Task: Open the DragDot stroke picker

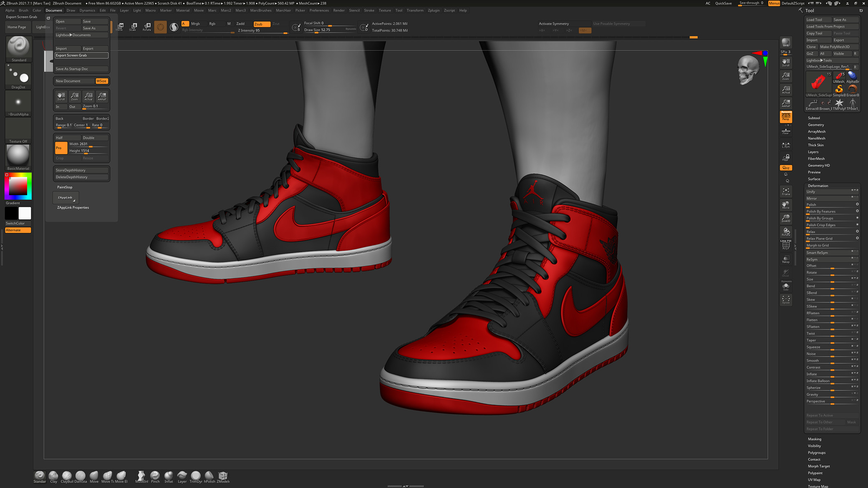Action: click(x=18, y=76)
